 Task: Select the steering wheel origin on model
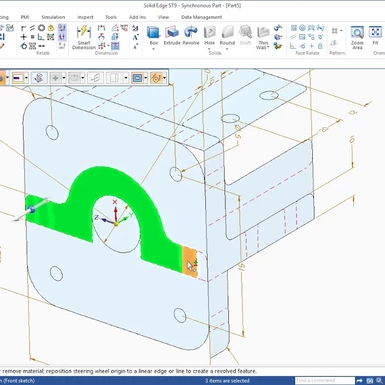point(116,224)
